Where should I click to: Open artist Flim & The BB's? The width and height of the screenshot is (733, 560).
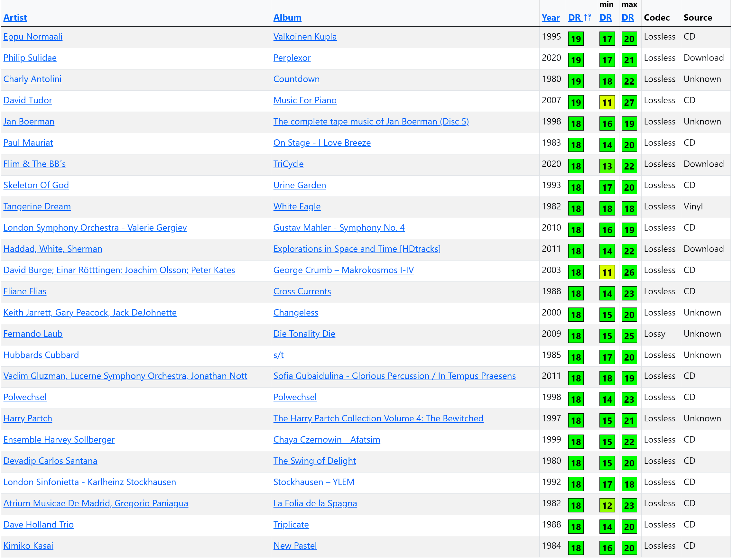point(34,164)
